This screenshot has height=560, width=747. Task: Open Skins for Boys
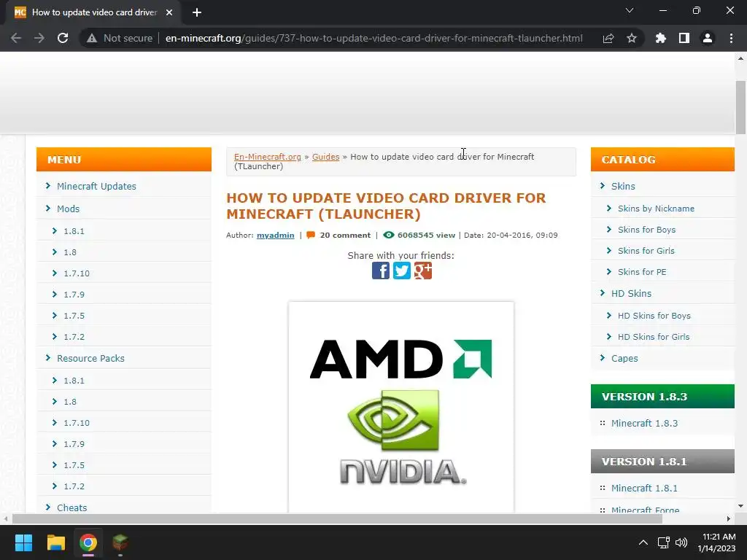(x=646, y=230)
